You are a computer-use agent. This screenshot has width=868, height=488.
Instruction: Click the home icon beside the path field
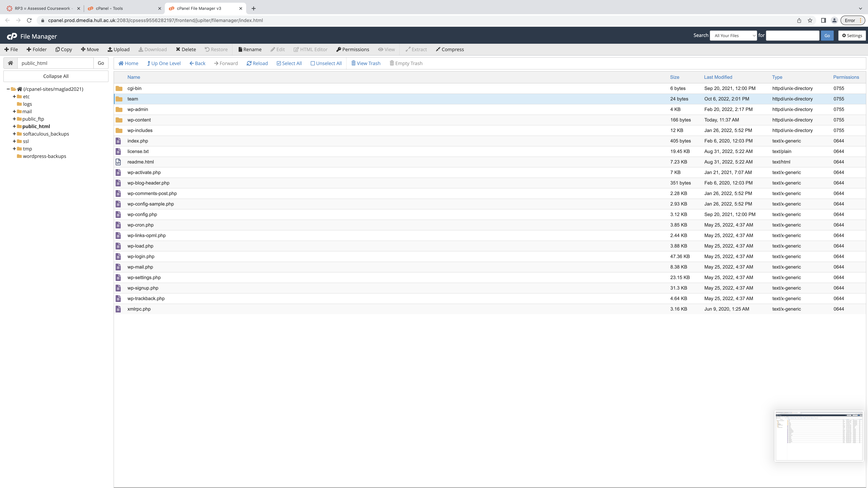coord(11,63)
